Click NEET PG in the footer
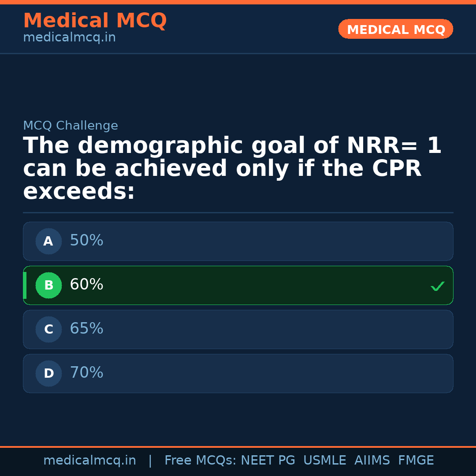476x476 pixels. click(x=268, y=461)
